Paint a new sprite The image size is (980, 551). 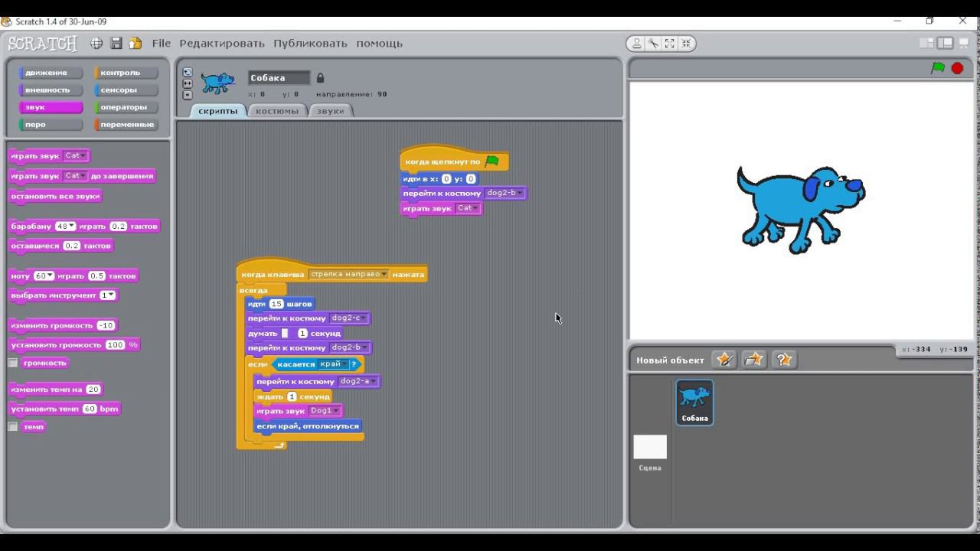(724, 360)
